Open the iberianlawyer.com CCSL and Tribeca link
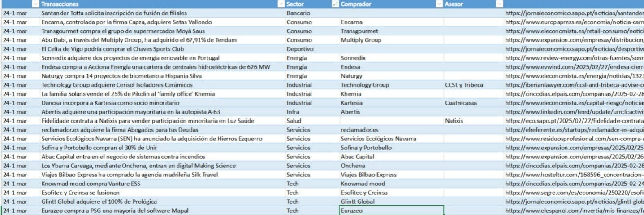The width and height of the screenshot is (644, 215). coord(574,85)
